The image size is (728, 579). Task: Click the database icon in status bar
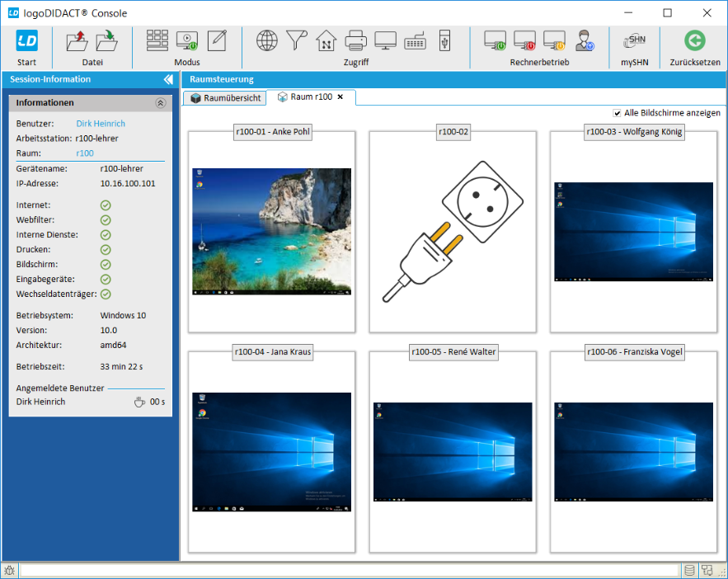tap(689, 570)
